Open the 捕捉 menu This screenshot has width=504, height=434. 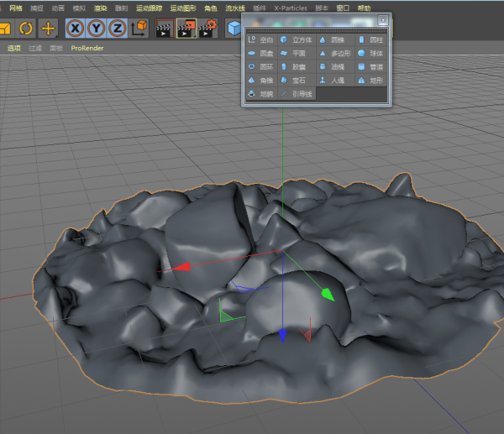tap(37, 8)
